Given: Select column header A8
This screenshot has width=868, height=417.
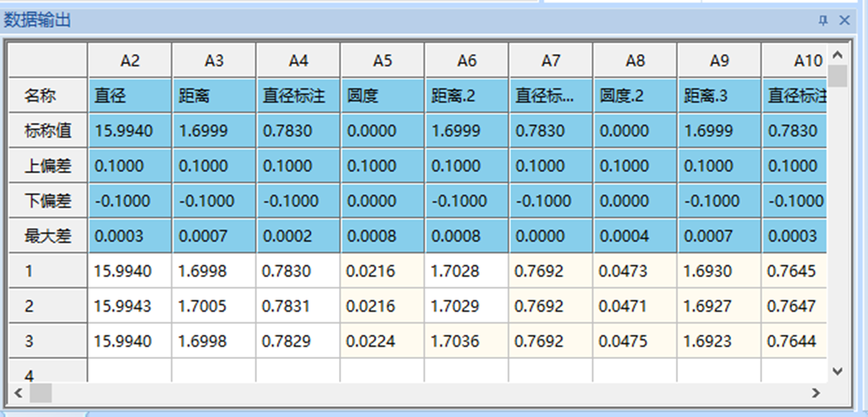Looking at the screenshot, I should pyautogui.click(x=635, y=61).
